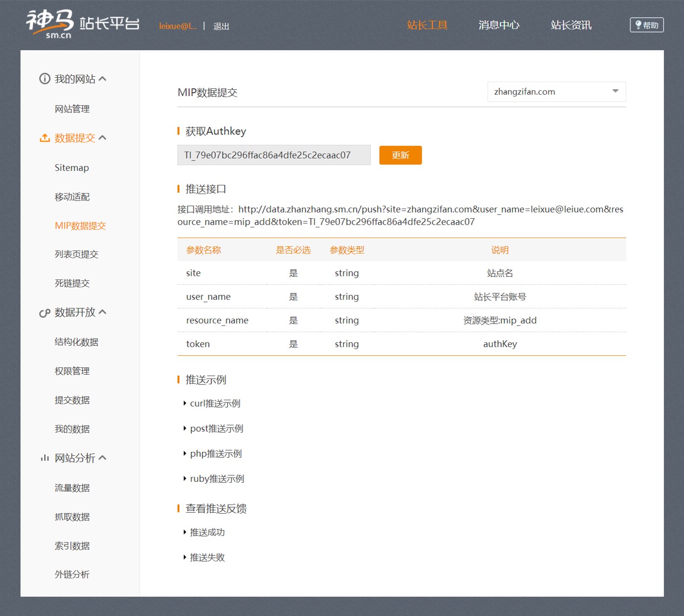684x616 pixels.
Task: Click the 网站分析 section heading
Action: point(75,458)
